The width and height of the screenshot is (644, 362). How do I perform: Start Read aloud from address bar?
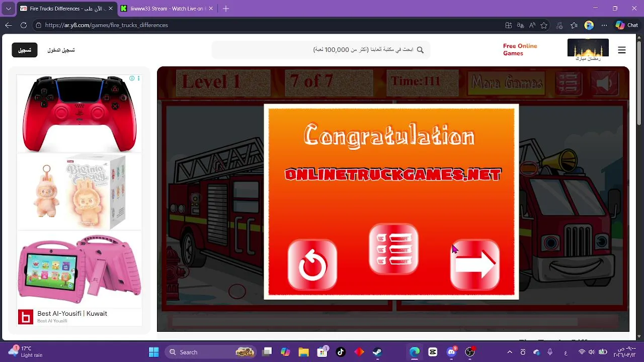[532, 25]
